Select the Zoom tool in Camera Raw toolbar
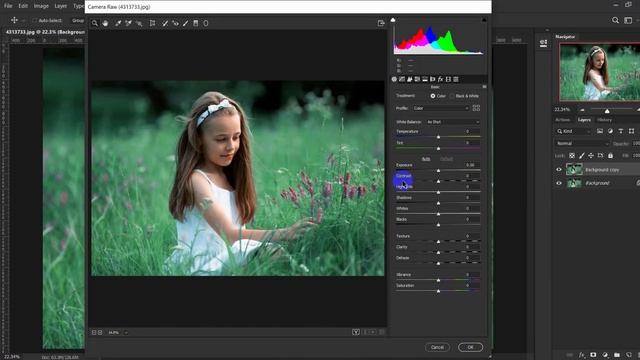640x360 pixels. (x=95, y=23)
